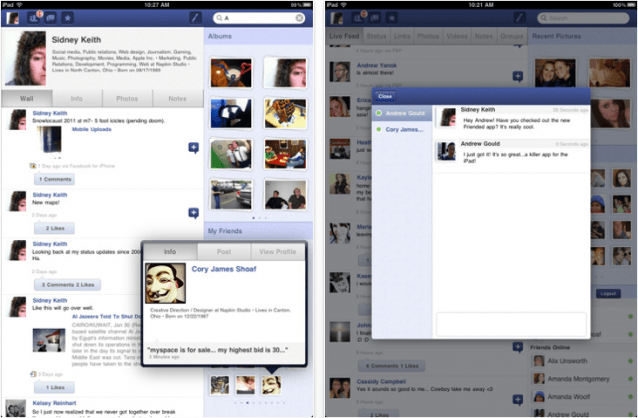The image size is (638, 418).
Task: Select View Profile in the friend popover
Action: [x=277, y=252]
